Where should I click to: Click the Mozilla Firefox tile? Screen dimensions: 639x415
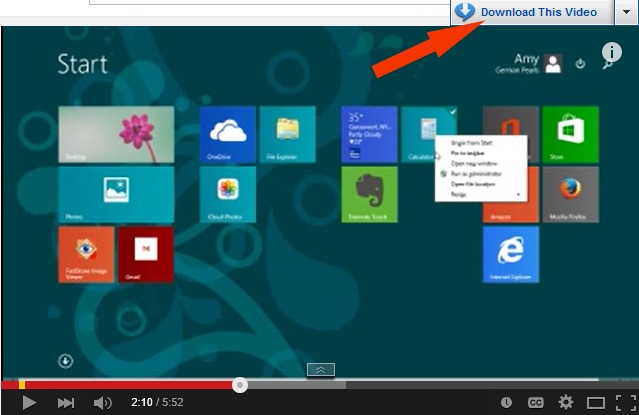(x=570, y=194)
